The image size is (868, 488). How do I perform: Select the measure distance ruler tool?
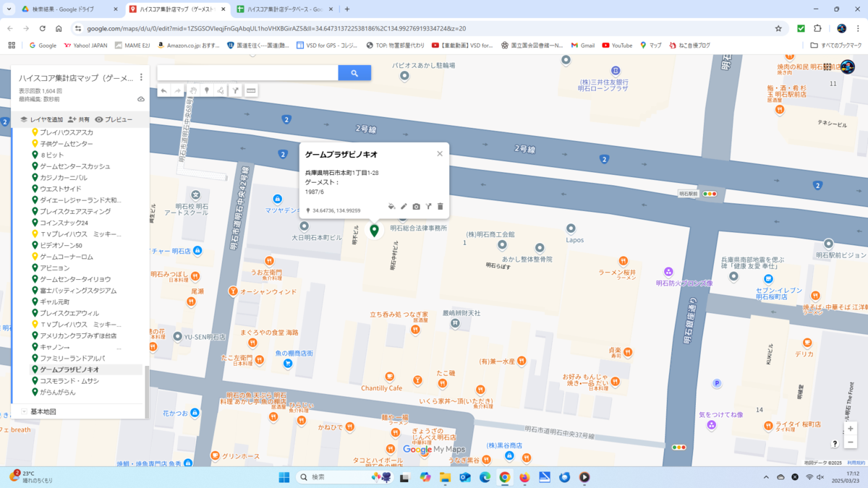[251, 90]
